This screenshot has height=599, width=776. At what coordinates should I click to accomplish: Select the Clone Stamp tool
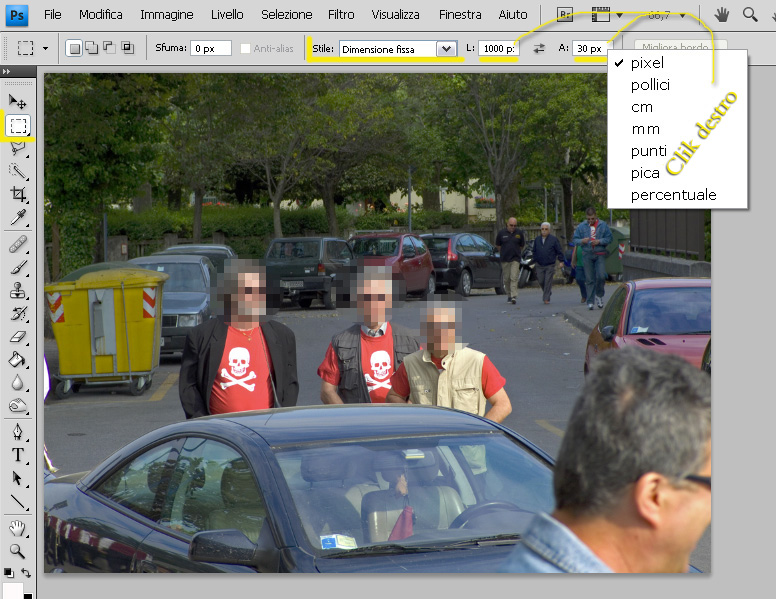(18, 291)
